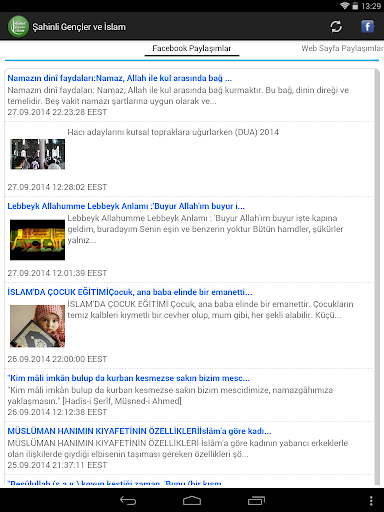Open the three-dot overflow menu
This screenshot has height=512, width=384.
[x=371, y=500]
